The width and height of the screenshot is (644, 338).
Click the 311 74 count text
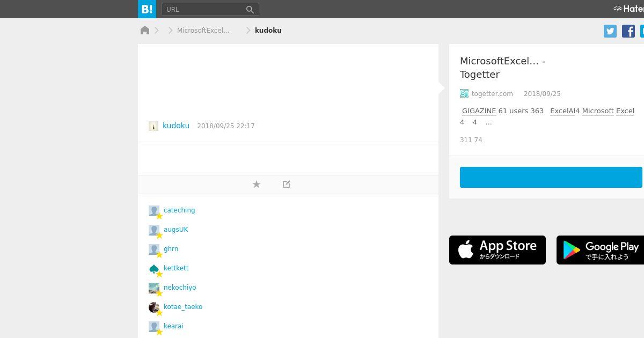[471, 140]
